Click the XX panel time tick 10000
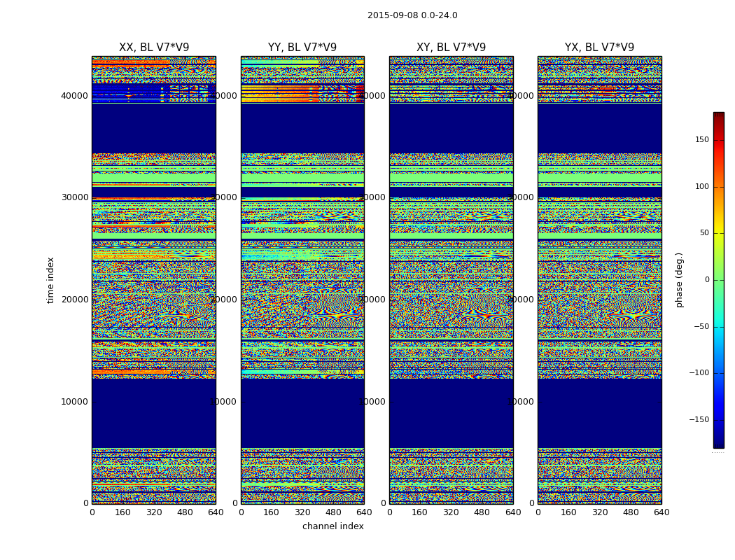The image size is (735, 560). tap(74, 402)
